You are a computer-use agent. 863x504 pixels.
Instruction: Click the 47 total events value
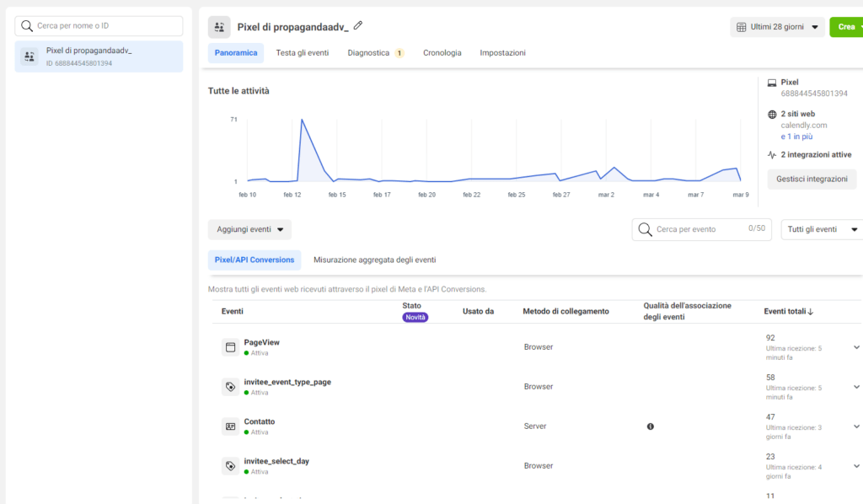coord(770,417)
